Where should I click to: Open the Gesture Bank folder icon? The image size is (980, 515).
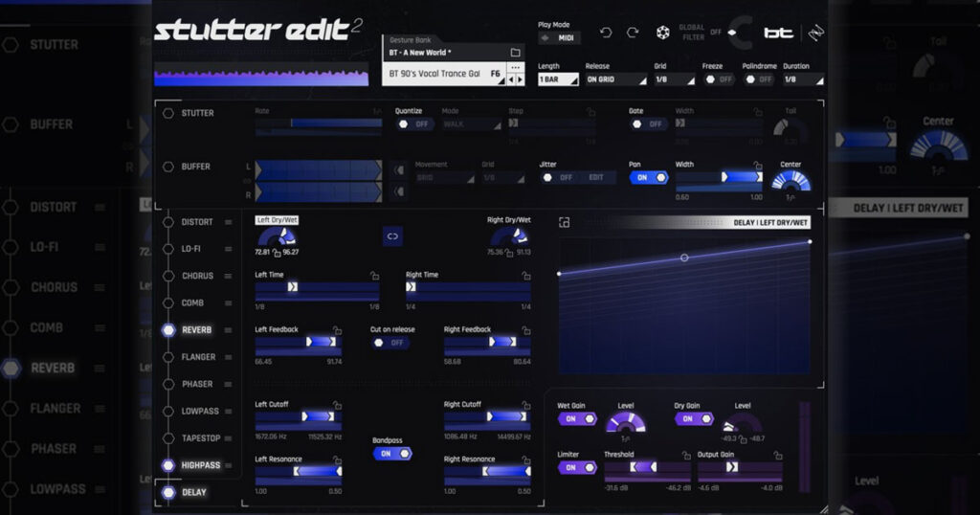point(516,53)
